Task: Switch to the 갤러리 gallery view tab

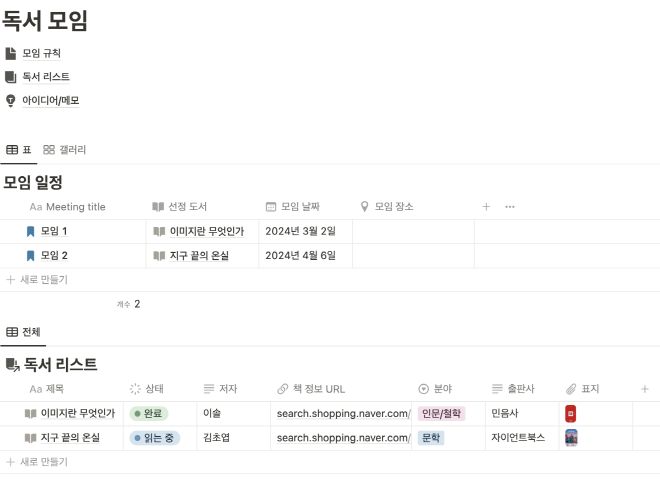Action: [64, 150]
